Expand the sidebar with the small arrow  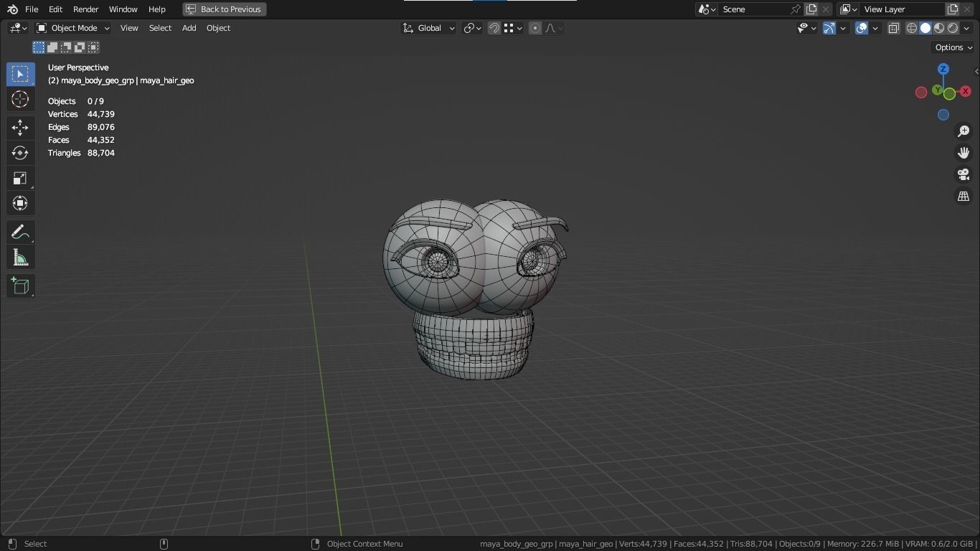[976, 71]
